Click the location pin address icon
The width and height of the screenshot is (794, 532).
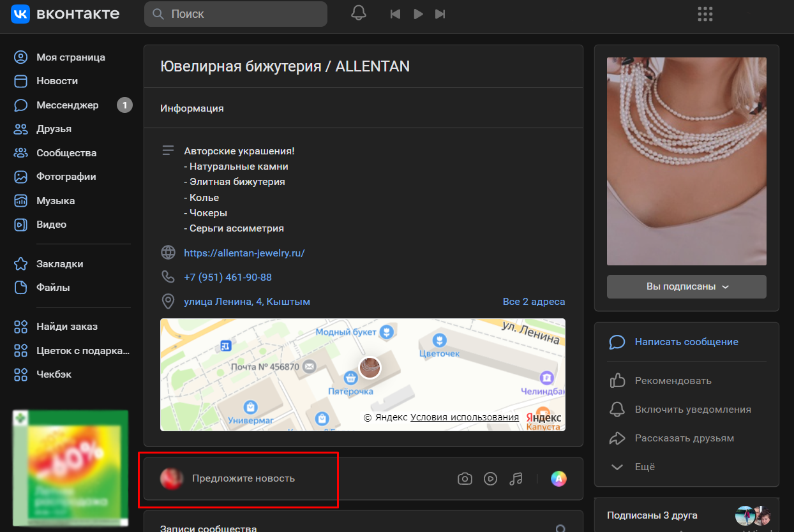point(168,301)
